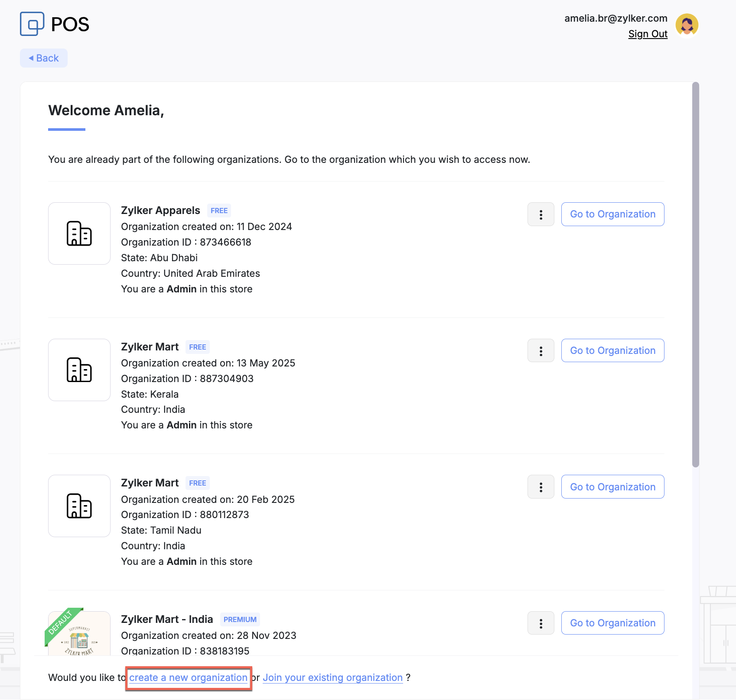The height and width of the screenshot is (700, 736).
Task: Click the Organization ID 838183195 text
Action: pos(185,651)
